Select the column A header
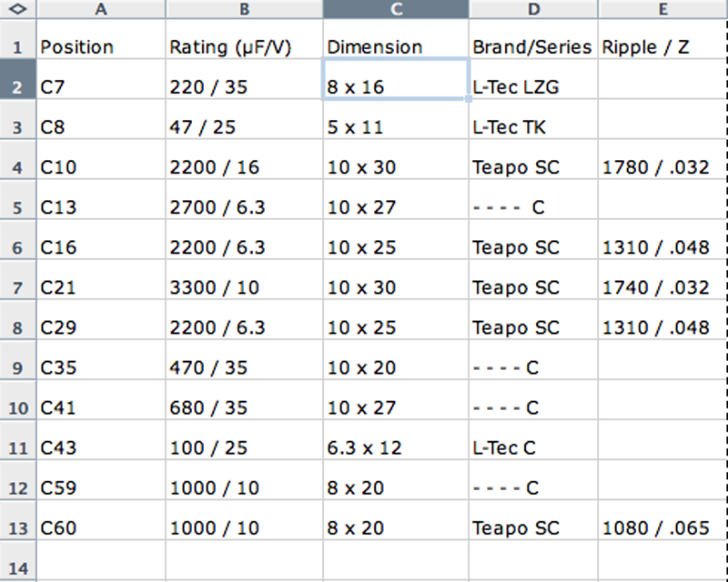Screen dimensions: 728x582 click(101, 10)
